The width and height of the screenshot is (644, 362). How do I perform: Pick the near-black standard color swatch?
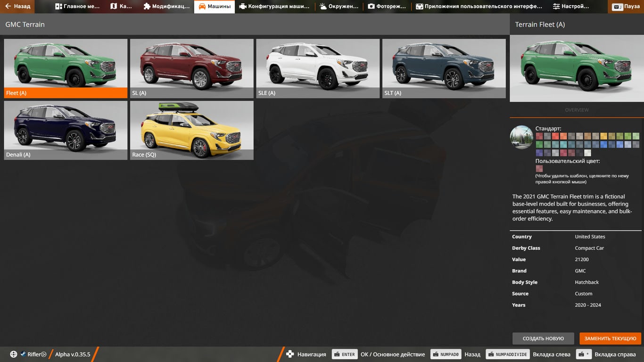pos(579,153)
